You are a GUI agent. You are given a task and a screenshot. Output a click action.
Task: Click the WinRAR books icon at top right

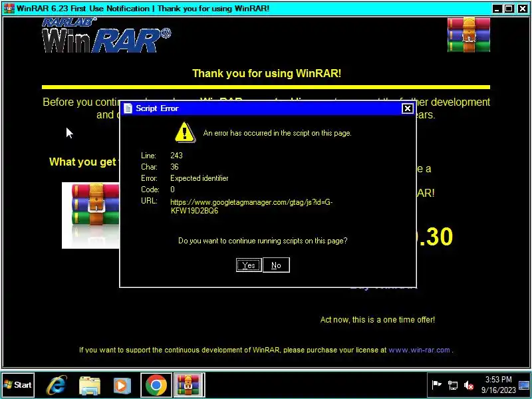pos(469,35)
